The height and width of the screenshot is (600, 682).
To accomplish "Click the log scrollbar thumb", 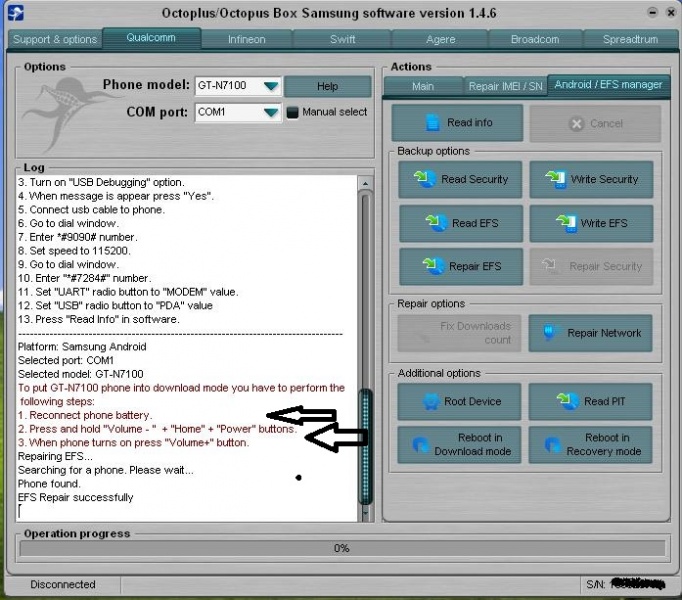I will [365, 447].
